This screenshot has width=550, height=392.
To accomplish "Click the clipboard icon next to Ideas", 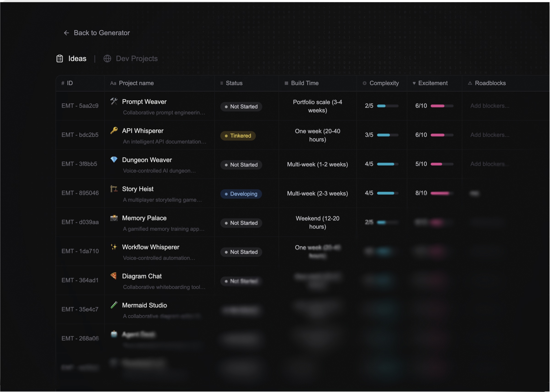I will click(59, 58).
